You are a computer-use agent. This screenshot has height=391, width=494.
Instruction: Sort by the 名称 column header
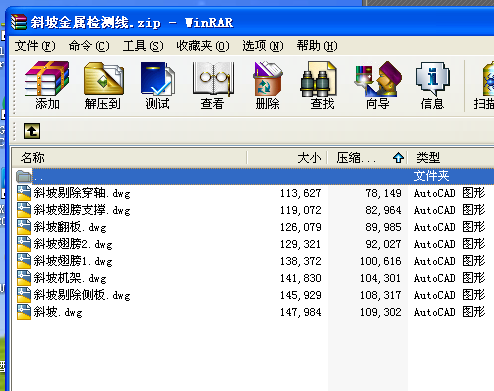129,158
